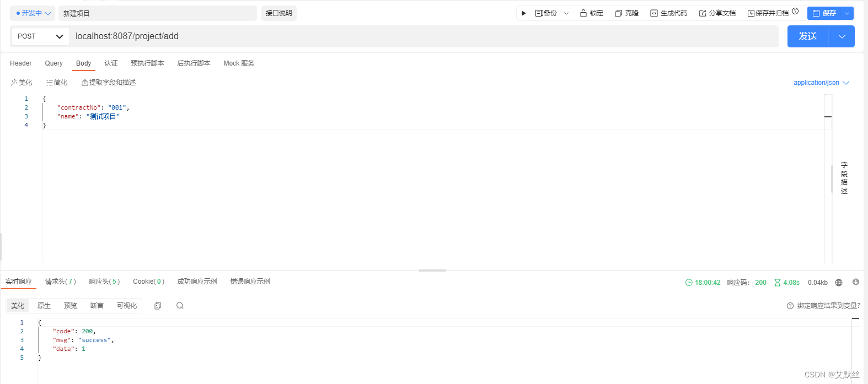
Task: Click the 克隆 clone button
Action: pos(626,13)
